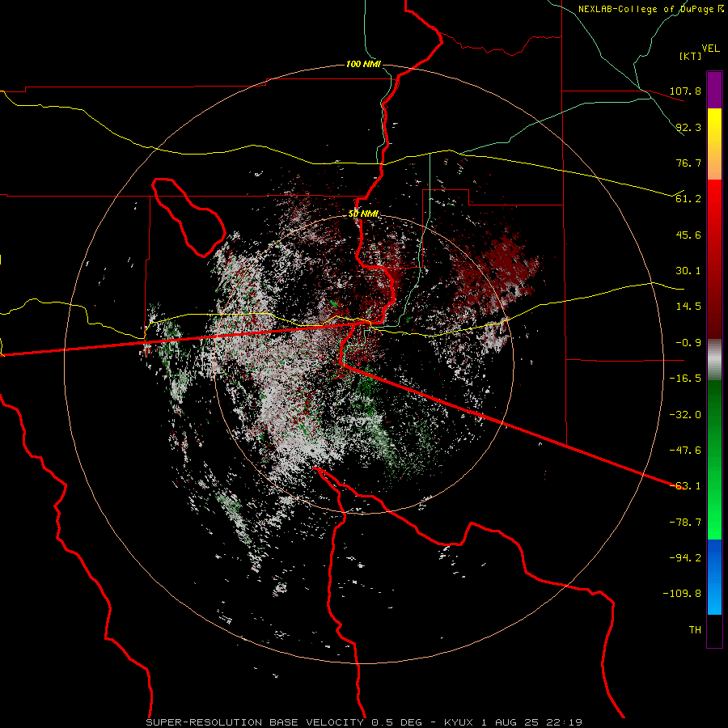728x728 pixels.
Task: Click the -94.2 velocity legend value
Action: (x=685, y=558)
